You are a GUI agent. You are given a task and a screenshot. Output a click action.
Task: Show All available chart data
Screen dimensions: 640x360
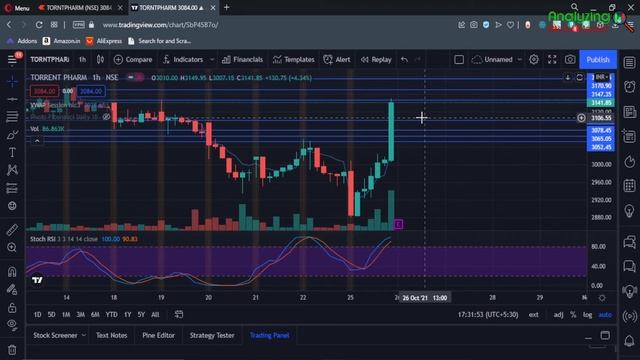[x=155, y=315]
